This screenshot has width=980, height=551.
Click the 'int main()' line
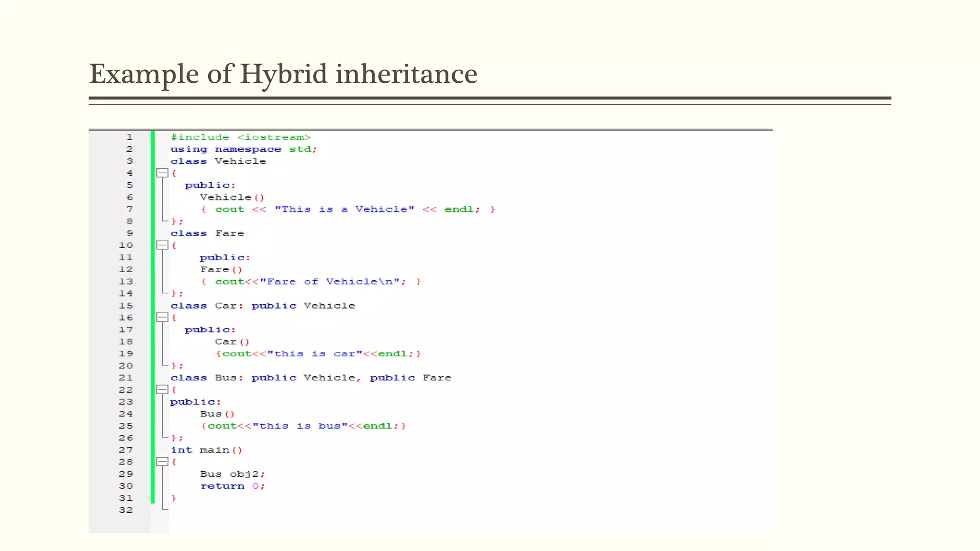pyautogui.click(x=206, y=450)
